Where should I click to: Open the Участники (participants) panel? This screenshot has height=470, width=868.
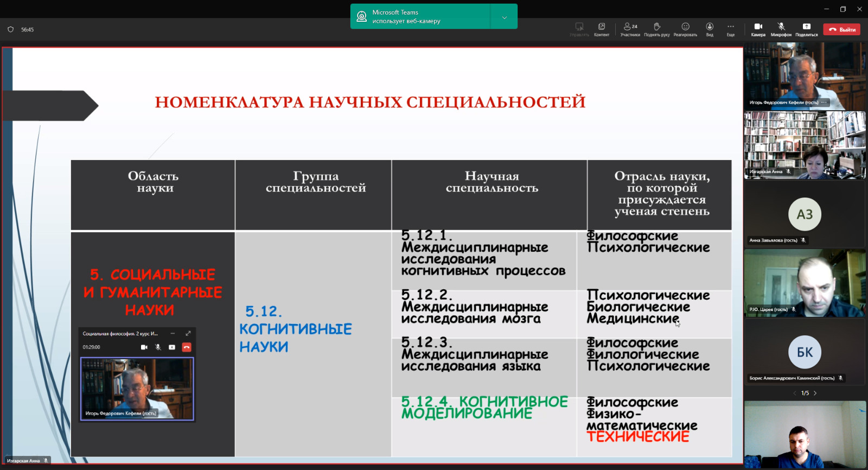coord(630,29)
